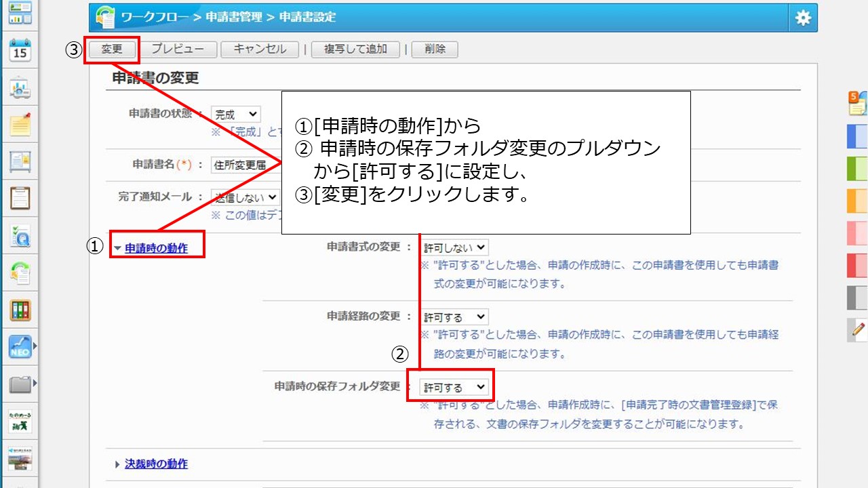Open the 申請書の状態 dropdown

(x=235, y=115)
